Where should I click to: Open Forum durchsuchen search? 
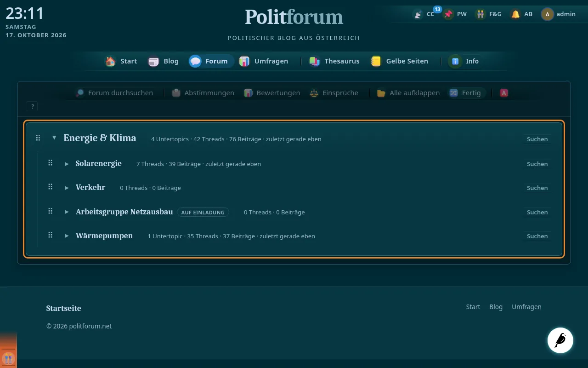click(x=114, y=93)
